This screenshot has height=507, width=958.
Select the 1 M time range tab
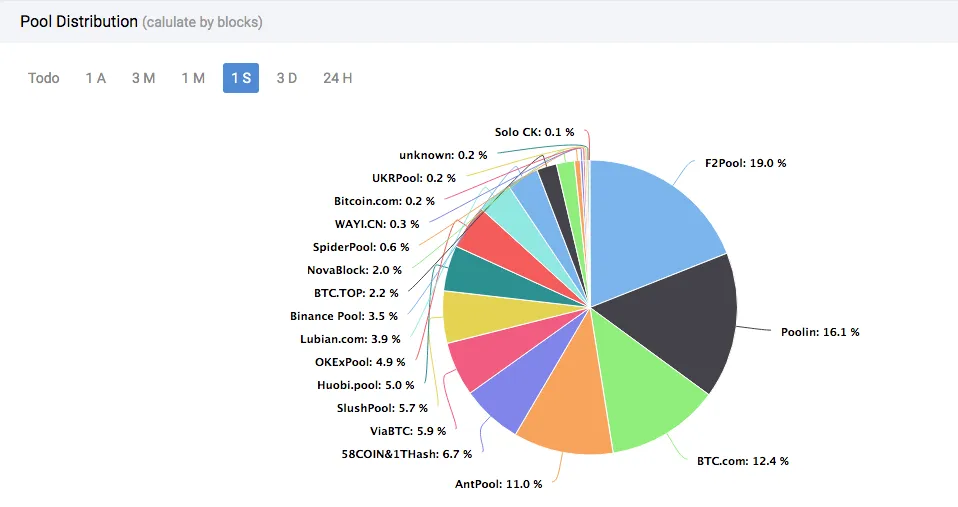pos(193,78)
